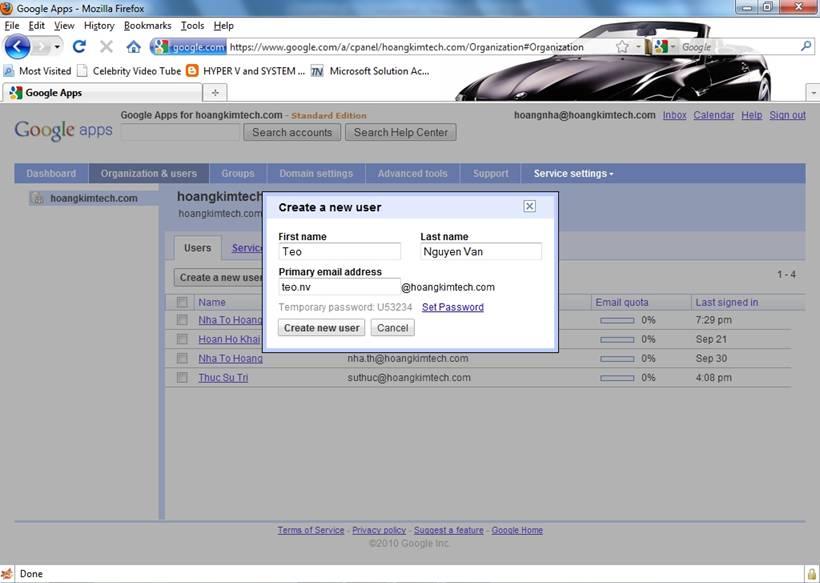Screen dimensions: 820x583
Task: Close the Create a new user dialog
Action: (x=529, y=206)
